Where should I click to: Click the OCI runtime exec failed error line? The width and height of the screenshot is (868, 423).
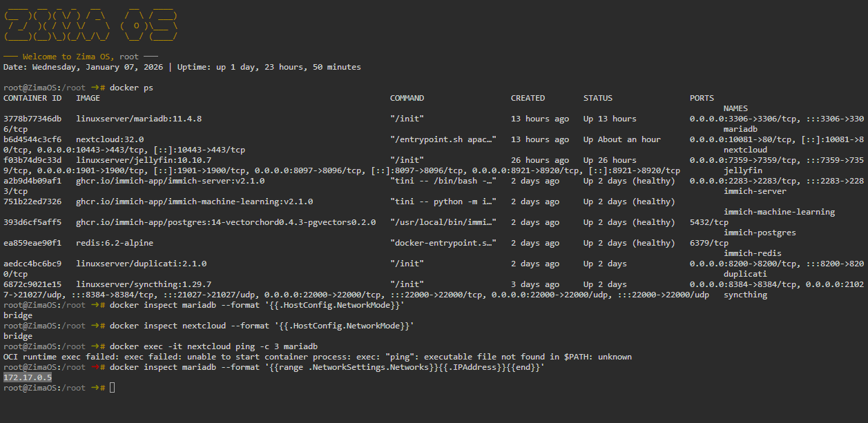(317, 357)
